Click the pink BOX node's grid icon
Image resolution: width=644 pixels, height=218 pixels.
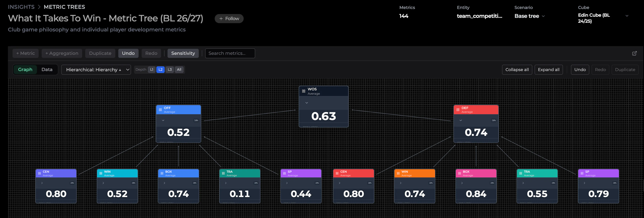(460, 173)
